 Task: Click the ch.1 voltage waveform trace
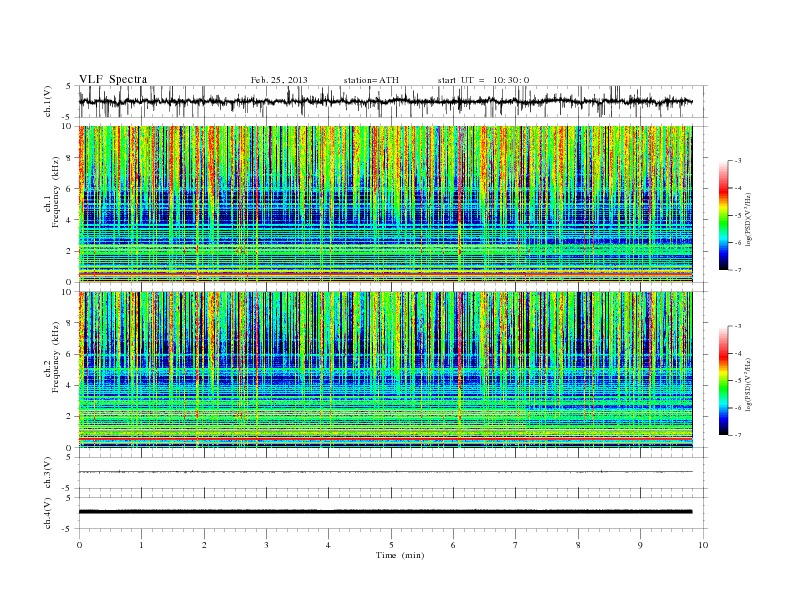pyautogui.click(x=385, y=101)
